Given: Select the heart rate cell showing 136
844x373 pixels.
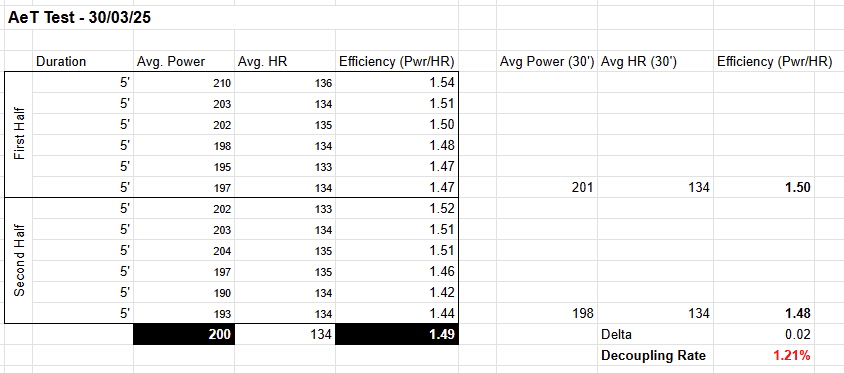Looking at the screenshot, I should click(285, 82).
